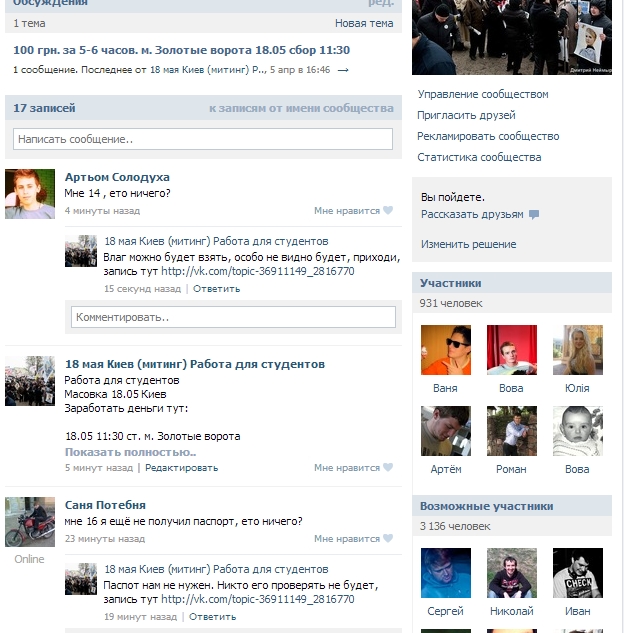The width and height of the screenshot is (636, 633).
Task: Open Артьом Солодуха's profile avatar
Action: tap(30, 194)
